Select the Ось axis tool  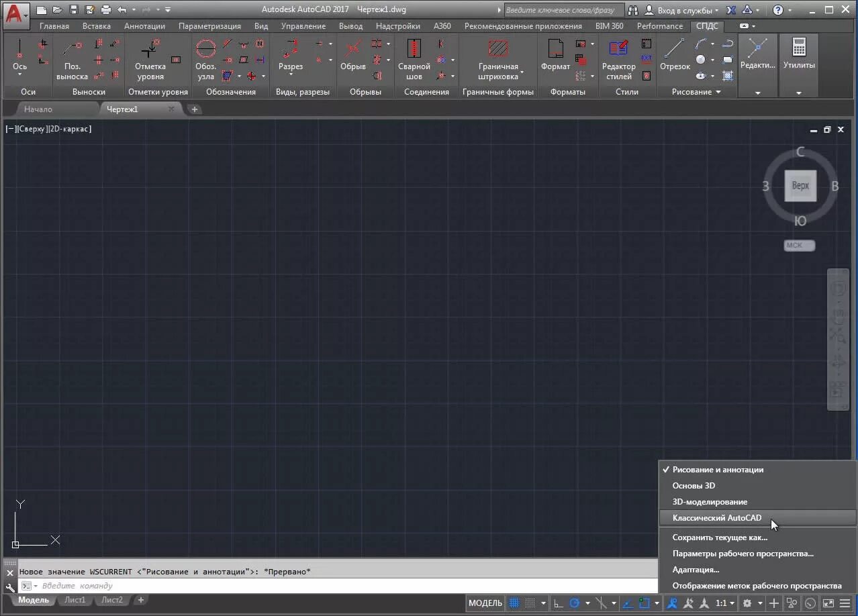click(x=19, y=58)
